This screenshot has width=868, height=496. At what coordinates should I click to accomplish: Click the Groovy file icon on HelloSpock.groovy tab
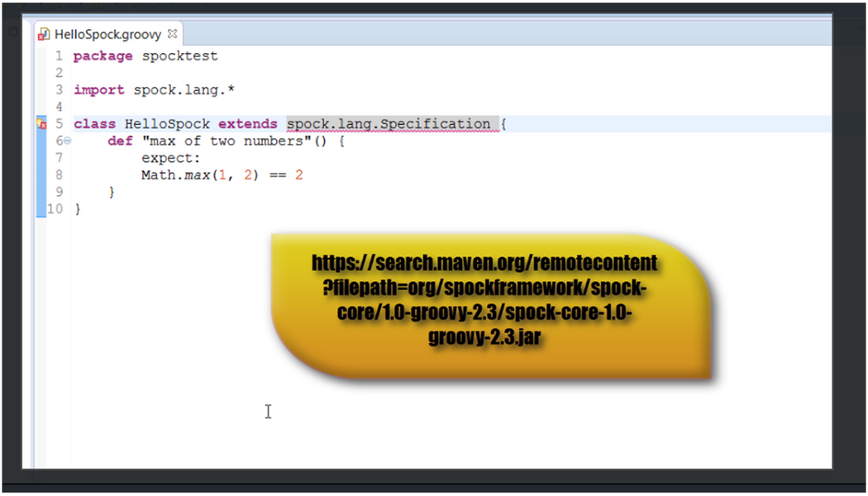click(x=43, y=36)
